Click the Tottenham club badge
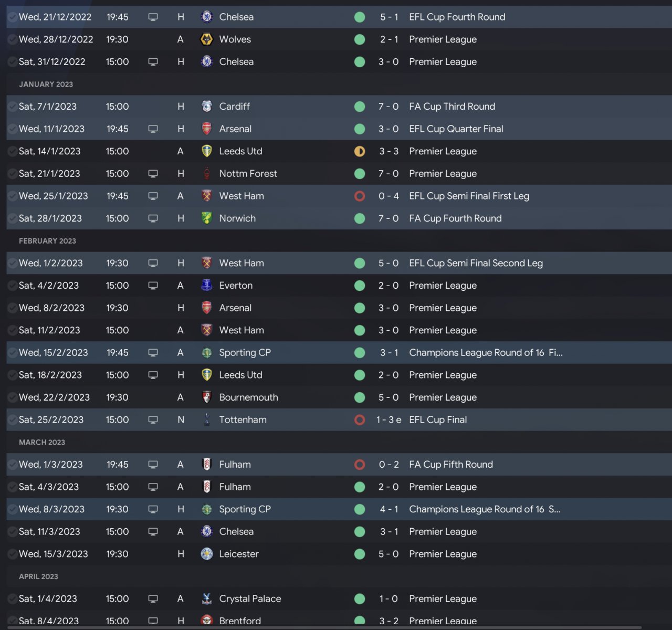The width and height of the screenshot is (672, 630). (207, 420)
